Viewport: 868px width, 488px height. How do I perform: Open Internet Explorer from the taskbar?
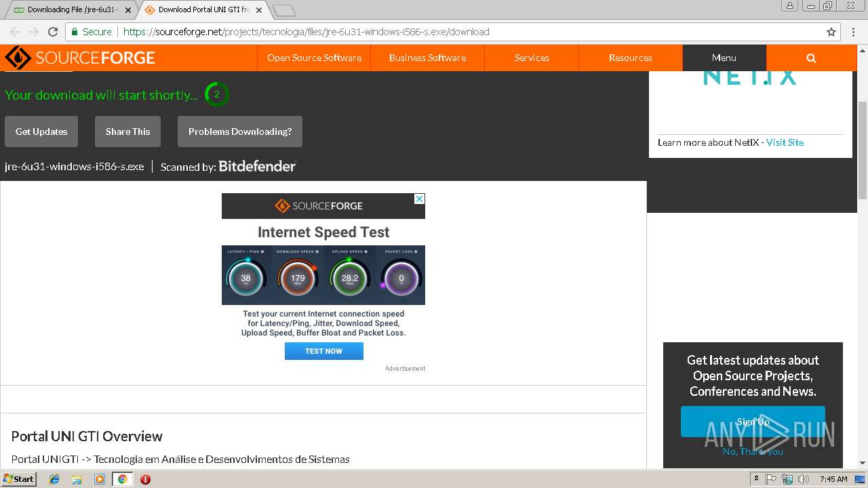(54, 479)
